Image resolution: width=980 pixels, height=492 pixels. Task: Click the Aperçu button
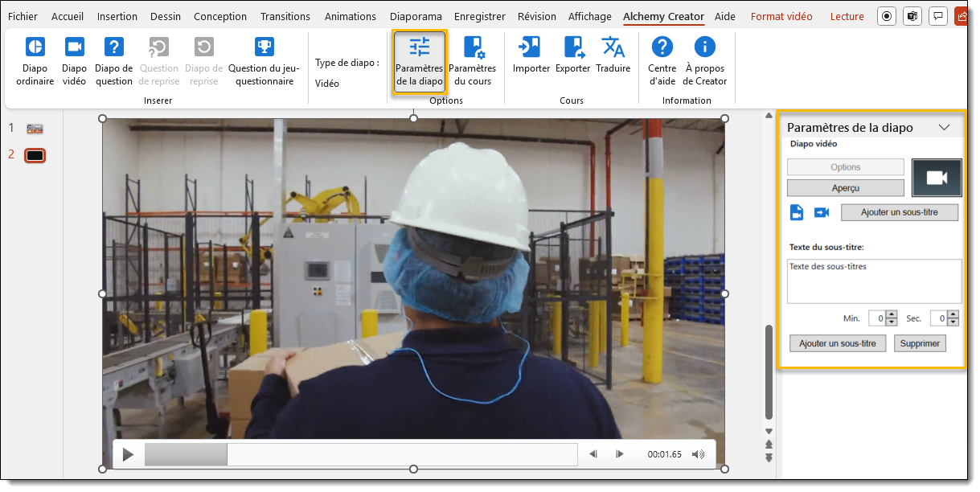845,187
